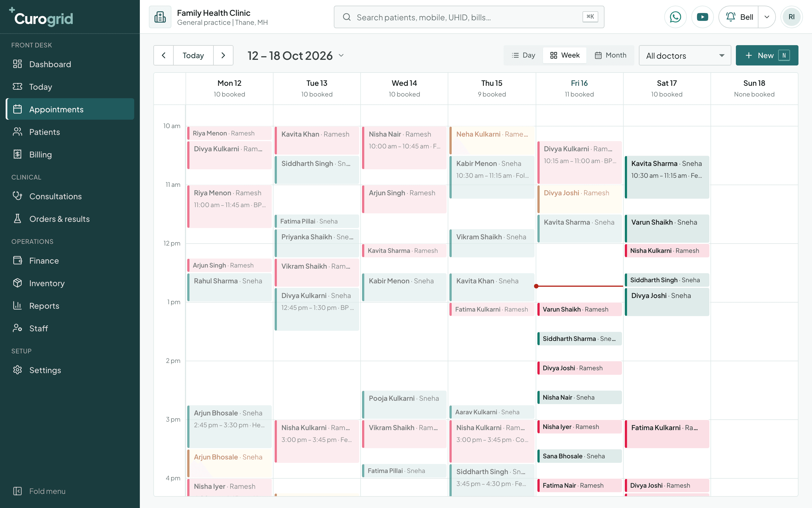Open Priyanka Shaikh Tuesday appointment
Image resolution: width=812 pixels, height=508 pixels.
pos(317,243)
